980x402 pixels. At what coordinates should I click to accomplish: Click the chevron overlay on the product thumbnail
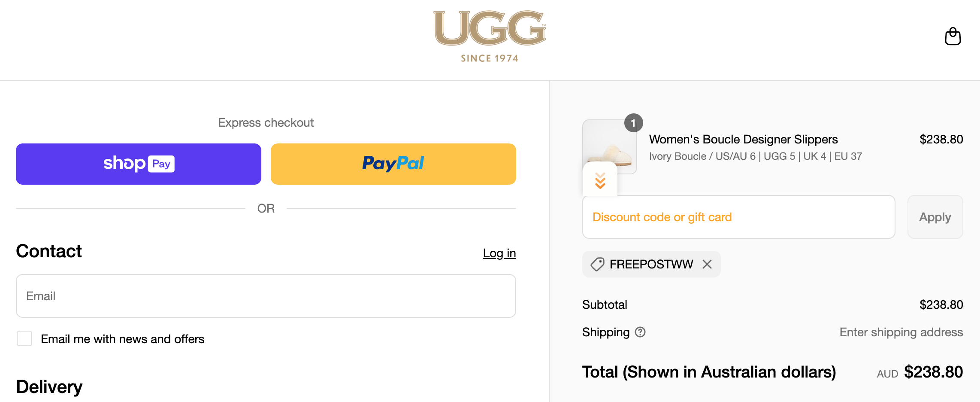[x=599, y=181]
